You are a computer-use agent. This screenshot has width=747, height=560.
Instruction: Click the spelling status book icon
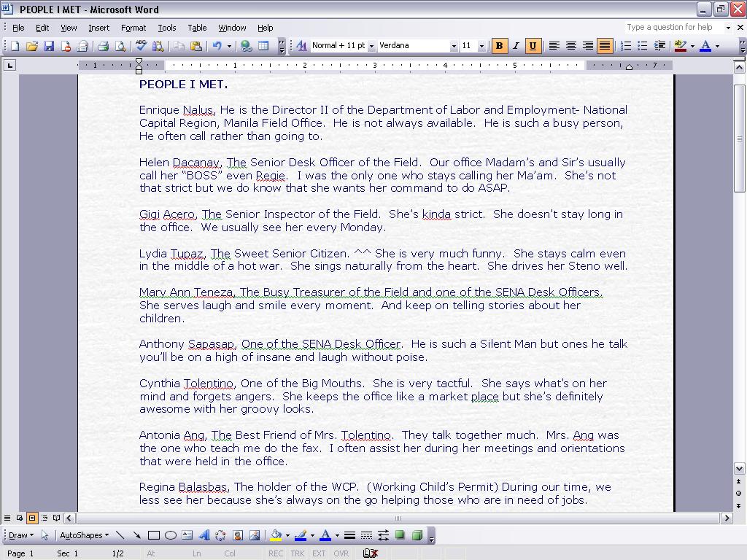point(370,553)
